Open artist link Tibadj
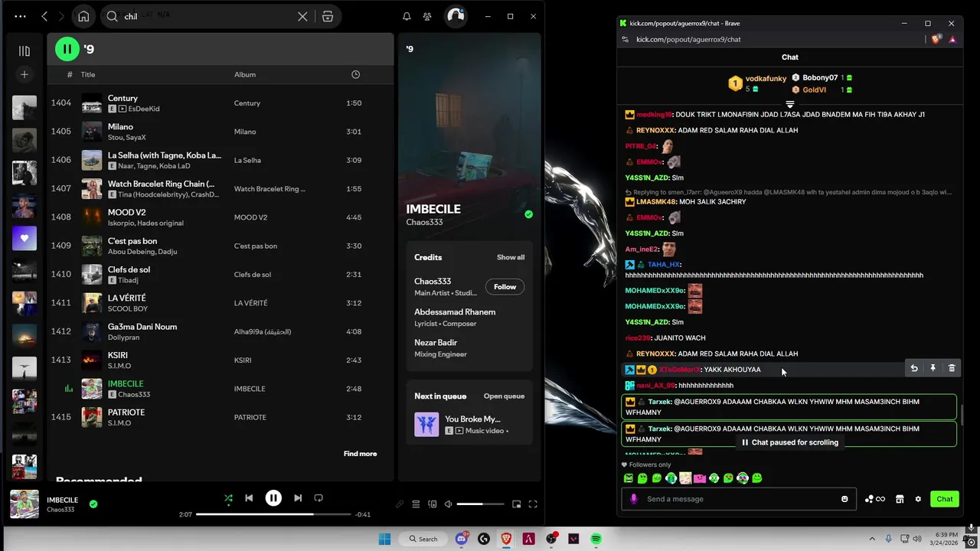Screen dimensions: 980x551 click(129, 280)
